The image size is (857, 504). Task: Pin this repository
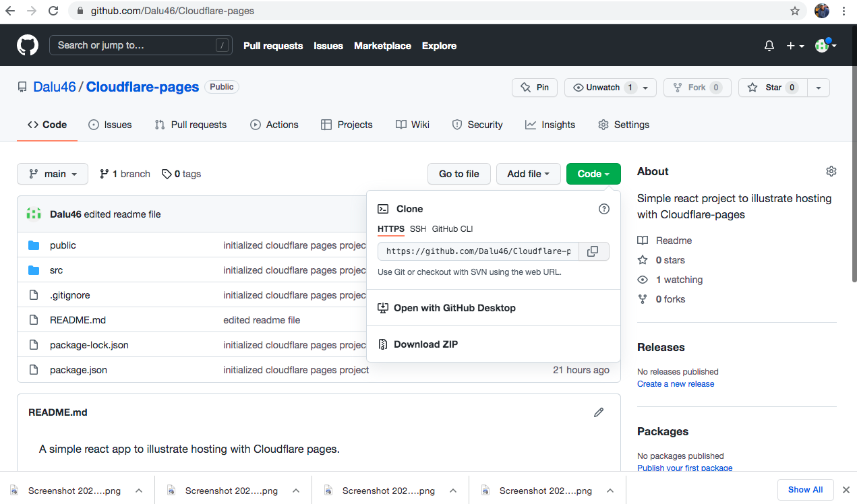pyautogui.click(x=535, y=88)
